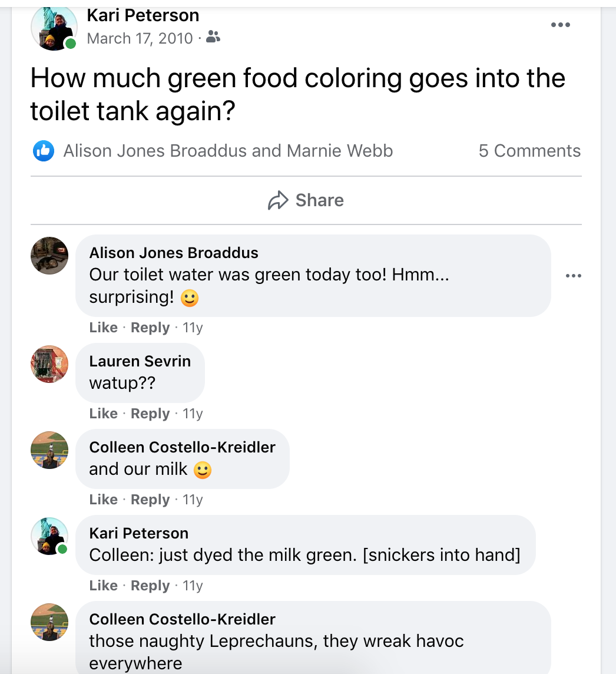The image size is (616, 674).
Task: Open the post options three-dot menu
Action: coord(560,25)
